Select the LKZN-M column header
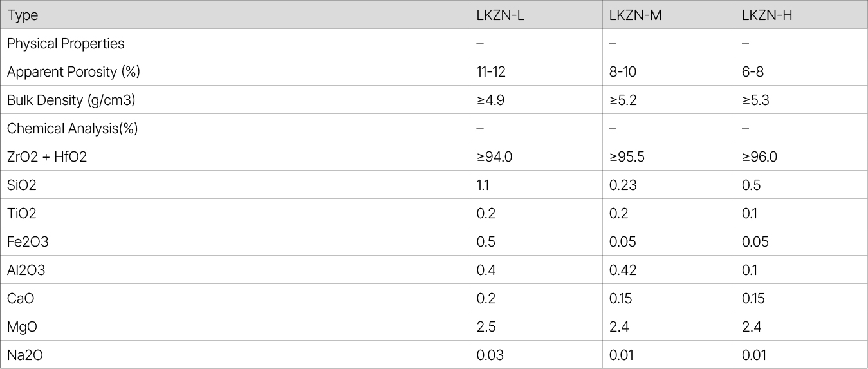This screenshot has height=369, width=868. (635, 15)
